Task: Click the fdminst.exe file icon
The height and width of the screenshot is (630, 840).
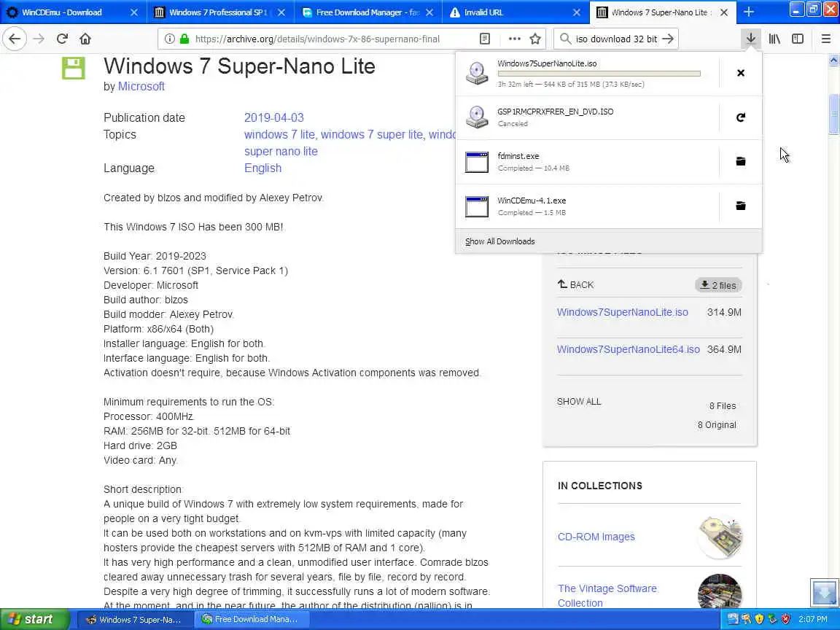Action: coord(476,162)
